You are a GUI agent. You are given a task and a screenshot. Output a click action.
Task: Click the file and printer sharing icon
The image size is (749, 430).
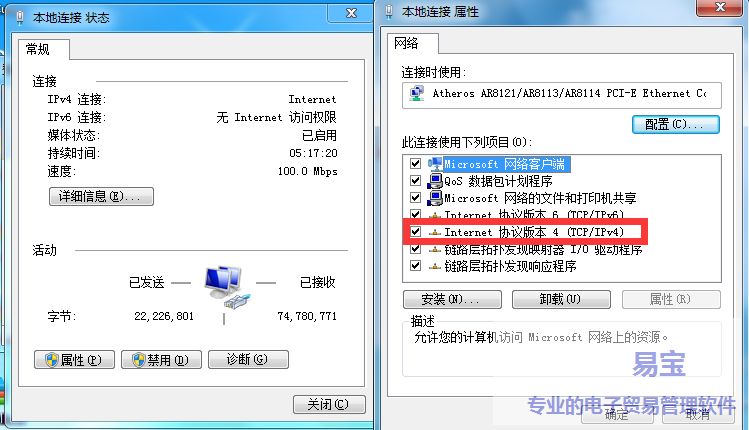(x=435, y=198)
